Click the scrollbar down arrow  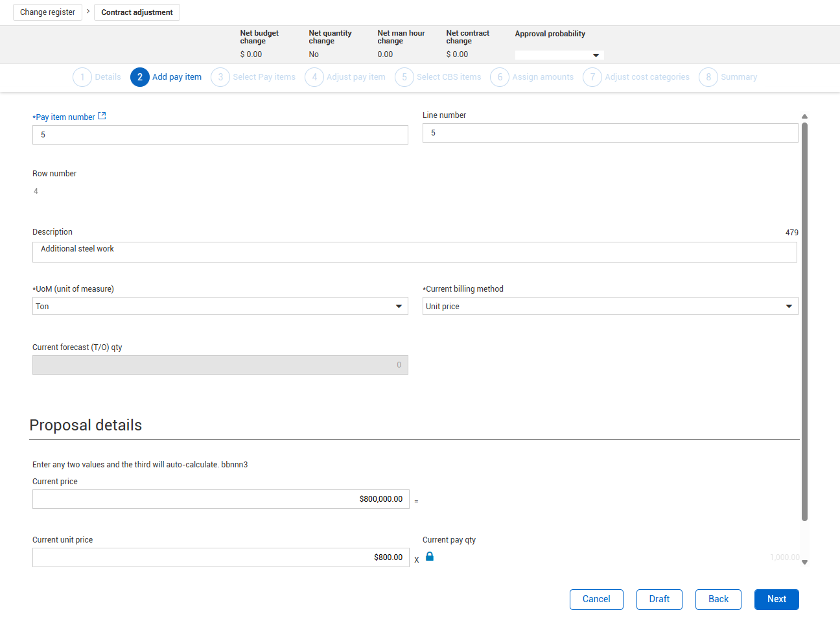point(804,563)
